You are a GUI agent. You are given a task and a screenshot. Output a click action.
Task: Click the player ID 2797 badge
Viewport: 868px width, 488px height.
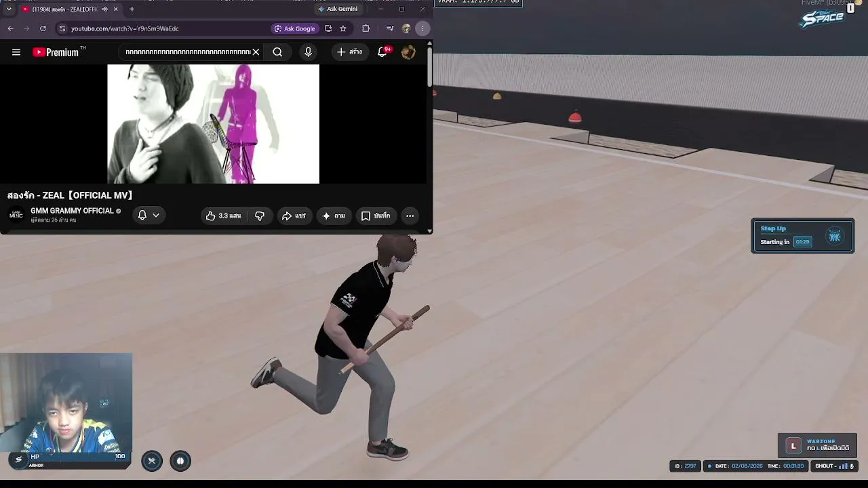tap(685, 466)
